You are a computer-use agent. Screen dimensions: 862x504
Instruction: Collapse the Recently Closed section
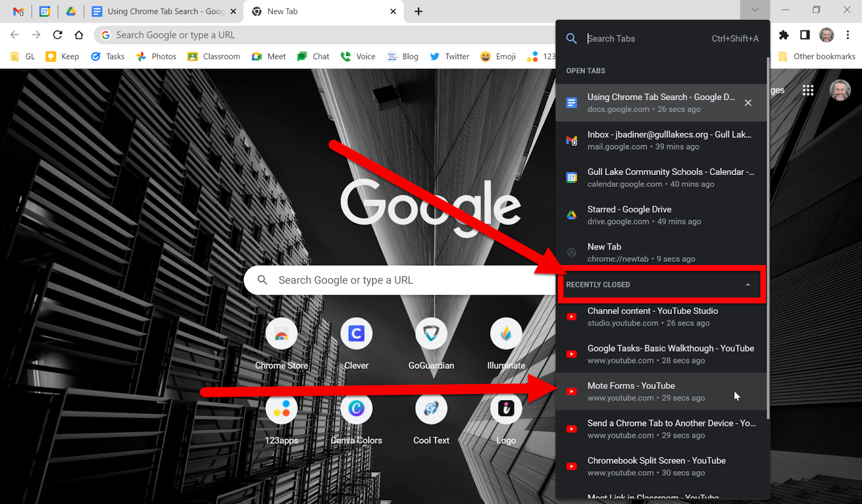tap(748, 285)
